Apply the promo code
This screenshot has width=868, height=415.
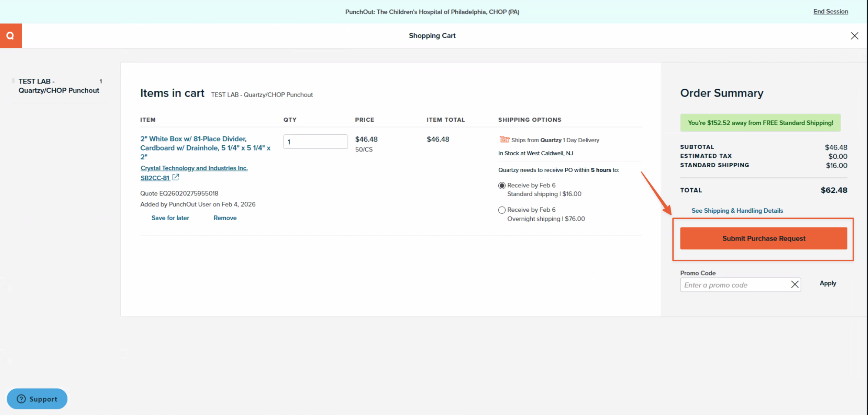pos(828,283)
